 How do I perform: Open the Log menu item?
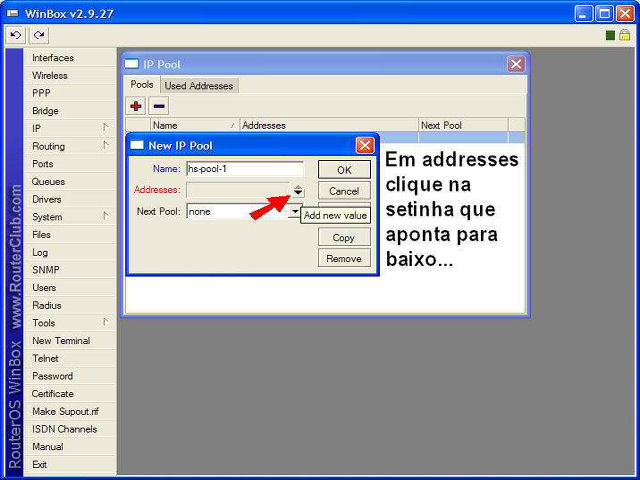click(x=70, y=252)
